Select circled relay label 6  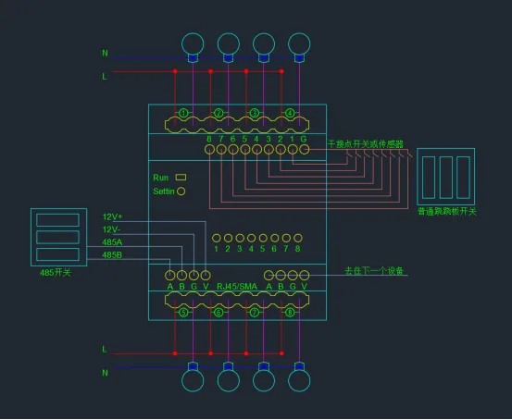click(219, 313)
